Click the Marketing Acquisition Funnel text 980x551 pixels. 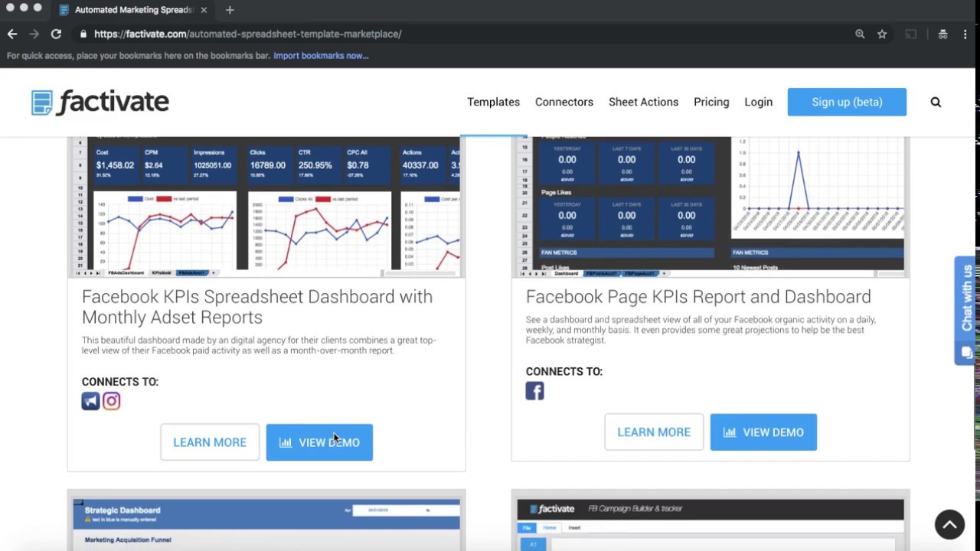[128, 540]
